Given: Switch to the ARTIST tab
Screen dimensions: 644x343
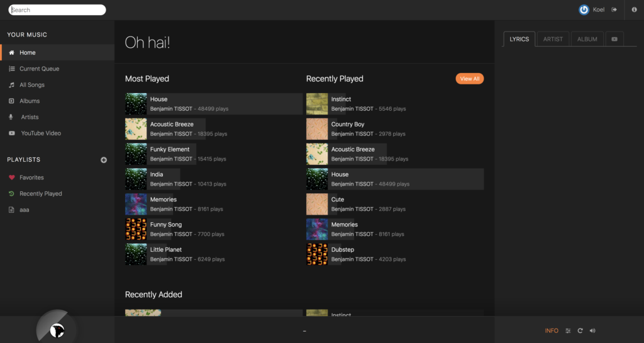Looking at the screenshot, I should click(553, 39).
